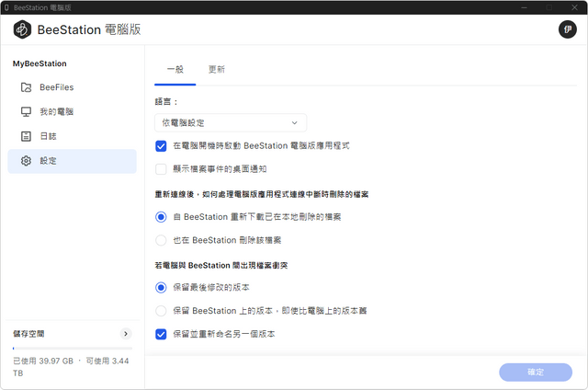Screen dimensions: 588x390
Task: Open the BeeFiles sidebar entry
Action: [72, 87]
